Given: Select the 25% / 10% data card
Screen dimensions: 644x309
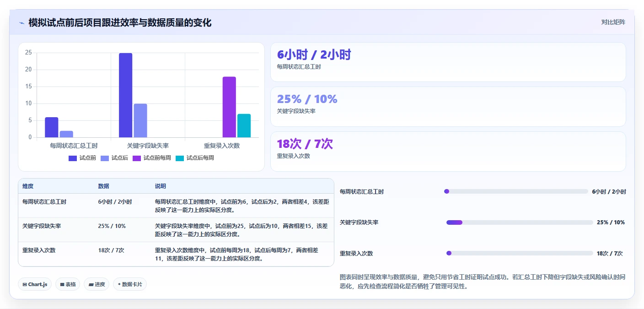Looking at the screenshot, I should click(448, 107).
